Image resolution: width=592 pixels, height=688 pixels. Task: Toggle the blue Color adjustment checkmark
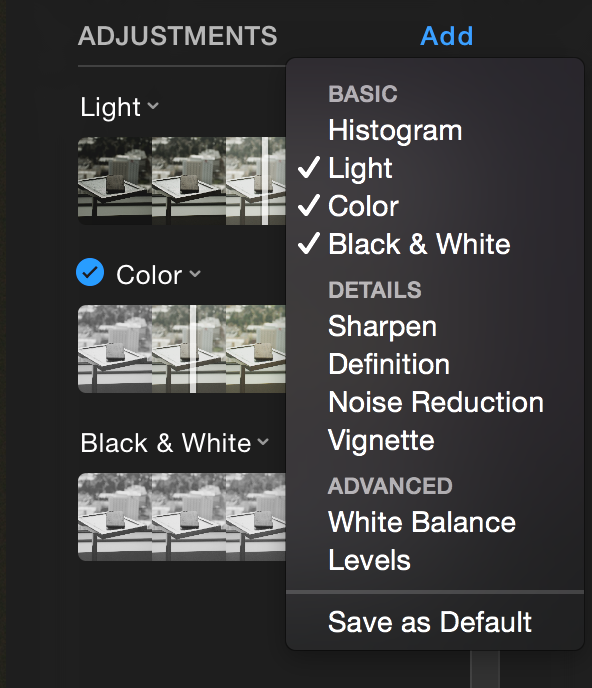[90, 272]
